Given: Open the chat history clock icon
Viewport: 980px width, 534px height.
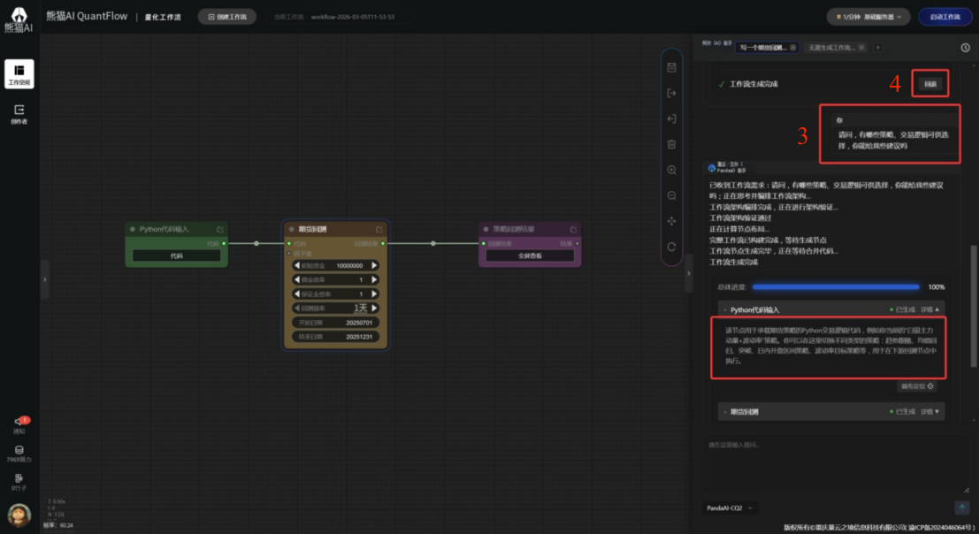Looking at the screenshot, I should click(x=966, y=48).
